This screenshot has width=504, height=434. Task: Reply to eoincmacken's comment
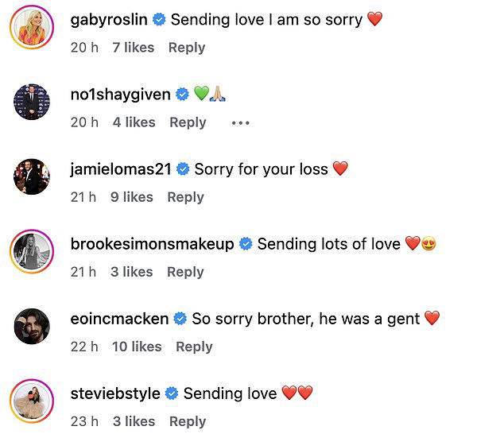coord(194,347)
